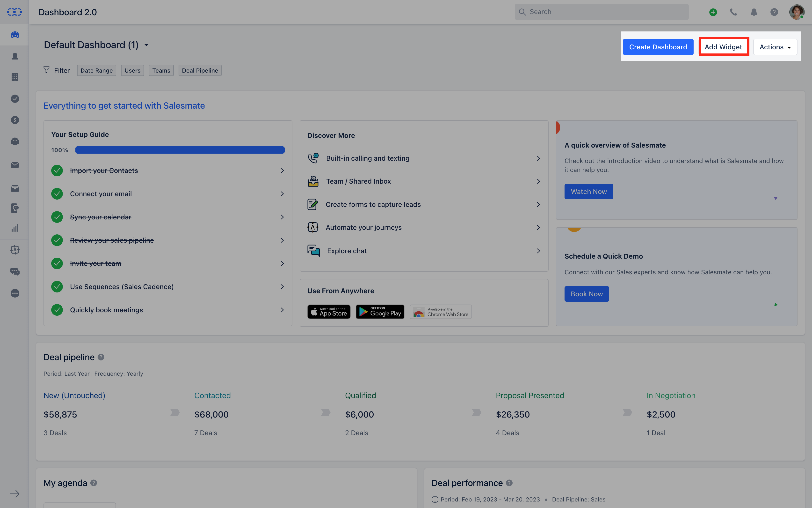812x508 pixels.
Task: Toggle Sync your calendar checkmark
Action: click(x=57, y=217)
